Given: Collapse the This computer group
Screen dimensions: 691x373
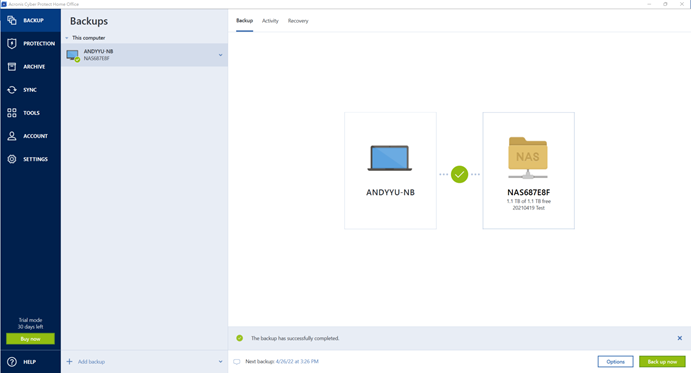Looking at the screenshot, I should [67, 38].
